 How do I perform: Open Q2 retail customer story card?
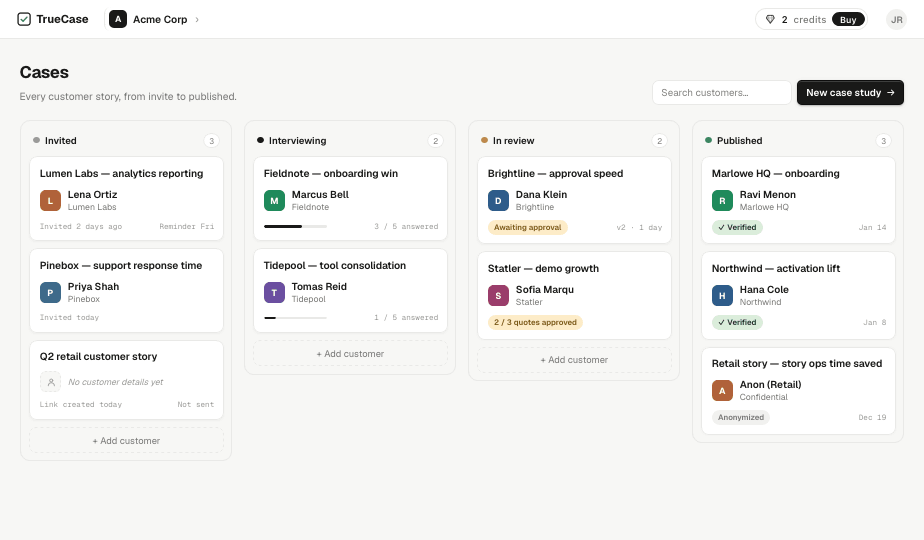pyautogui.click(x=126, y=380)
